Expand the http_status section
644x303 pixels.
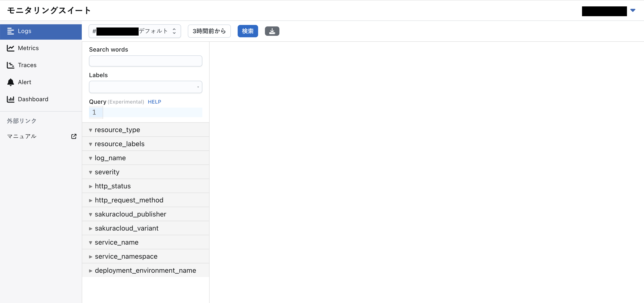[x=145, y=186]
